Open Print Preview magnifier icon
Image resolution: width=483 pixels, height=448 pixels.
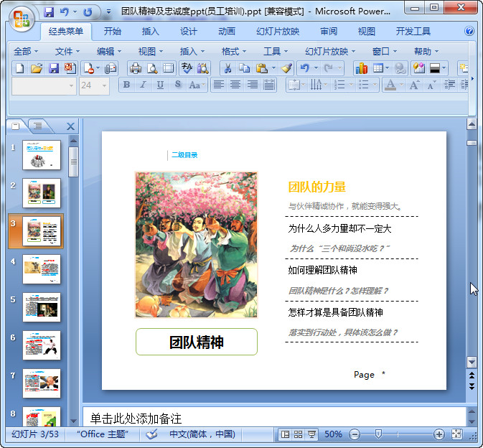pos(152,68)
